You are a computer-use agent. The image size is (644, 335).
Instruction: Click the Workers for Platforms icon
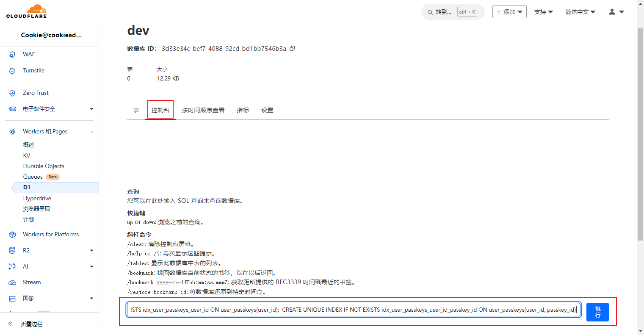pyautogui.click(x=12, y=235)
